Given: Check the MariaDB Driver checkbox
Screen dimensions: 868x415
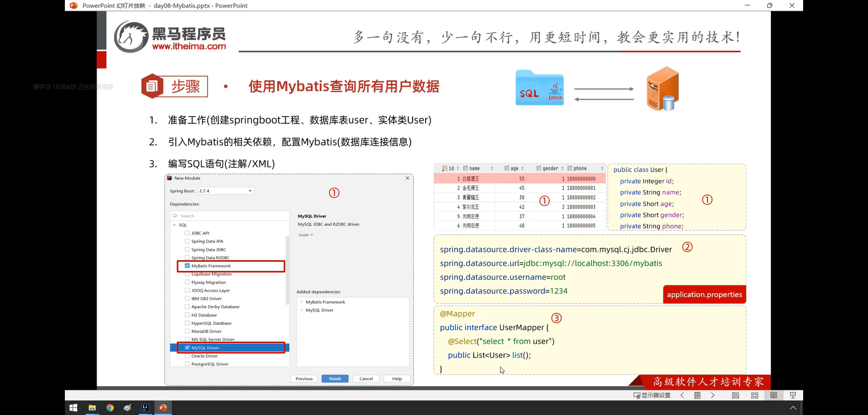Looking at the screenshot, I should coord(187,331).
